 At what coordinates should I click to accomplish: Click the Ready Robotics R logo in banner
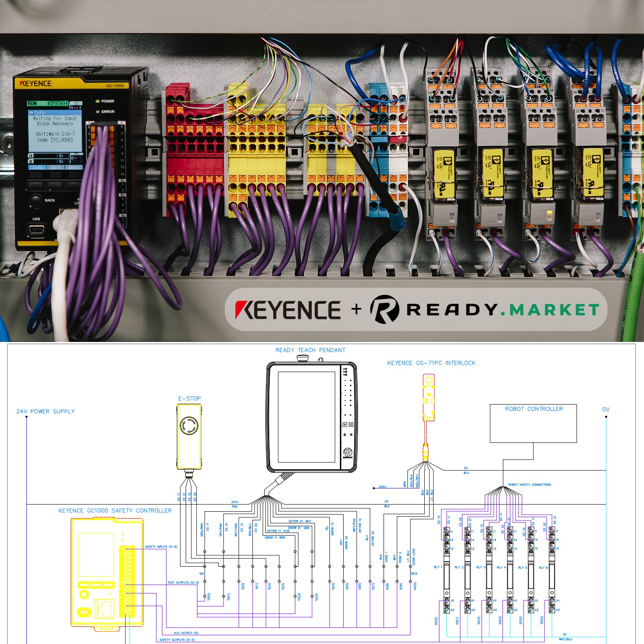point(384,309)
